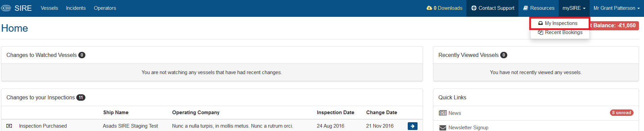
Task: Click the Contact Support lifebuoy icon
Action: (x=474, y=8)
